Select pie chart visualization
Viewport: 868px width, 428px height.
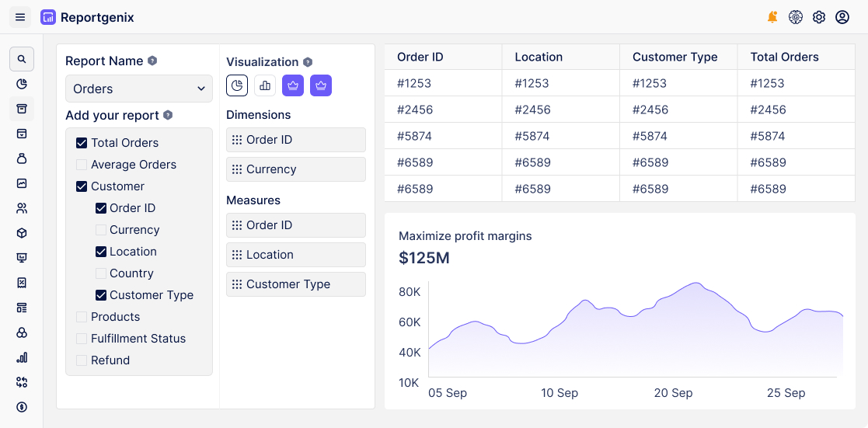point(237,85)
